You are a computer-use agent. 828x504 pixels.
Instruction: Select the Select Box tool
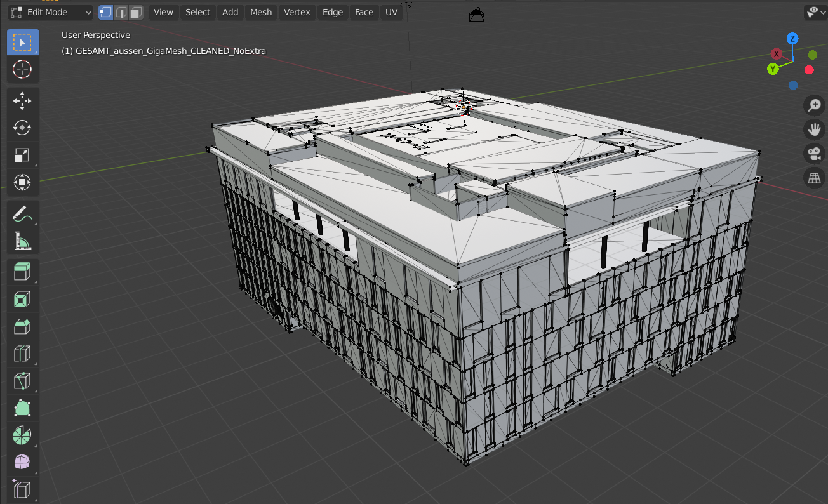tap(23, 43)
